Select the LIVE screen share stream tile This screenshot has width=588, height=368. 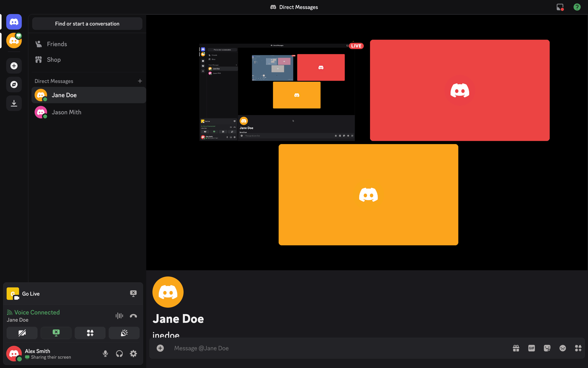277,92
